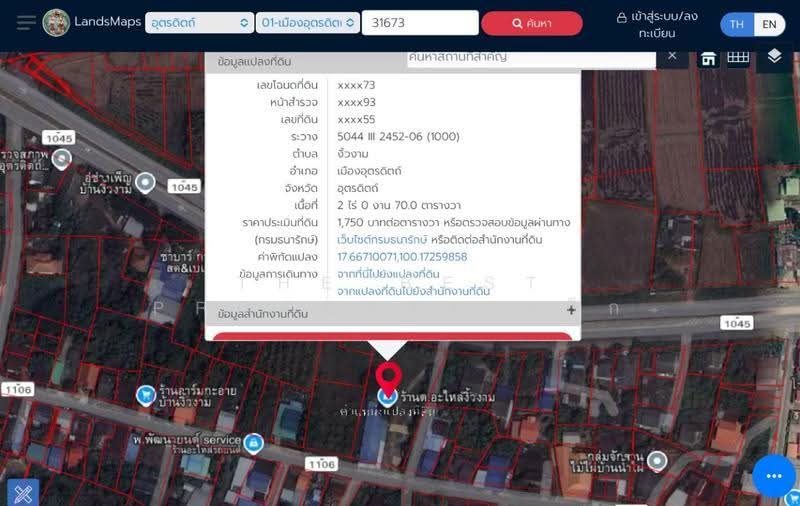
Task: Open the district dropdown 01-เมืองอุตรดิตถ์
Action: pos(308,23)
